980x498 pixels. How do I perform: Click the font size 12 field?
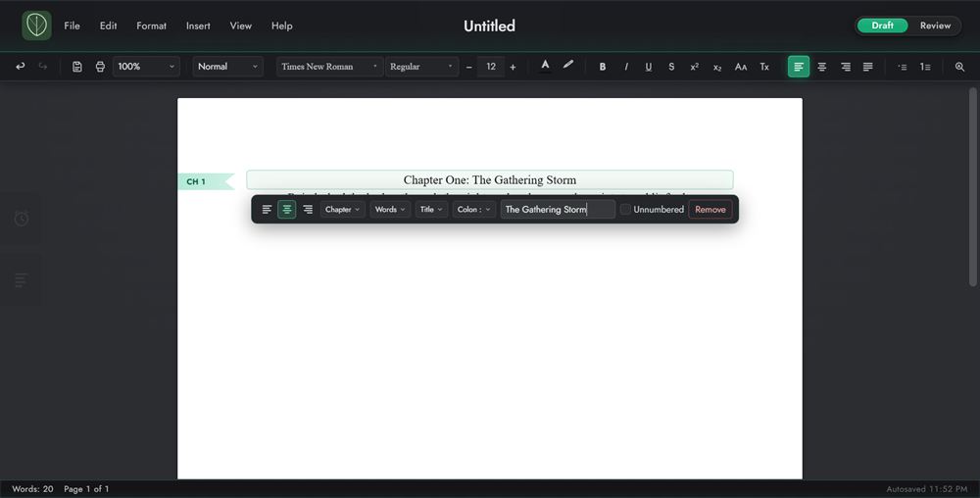[491, 67]
